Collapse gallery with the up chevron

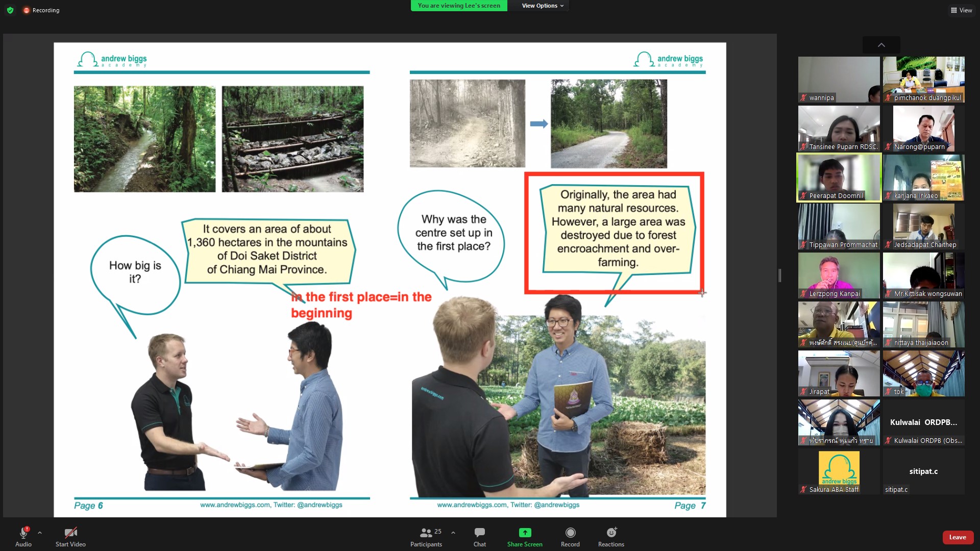point(881,45)
